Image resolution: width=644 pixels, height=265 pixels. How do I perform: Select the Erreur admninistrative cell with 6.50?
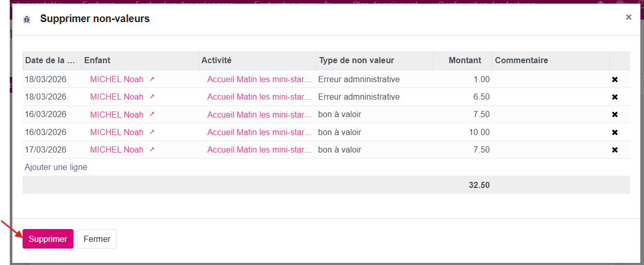pos(374,97)
